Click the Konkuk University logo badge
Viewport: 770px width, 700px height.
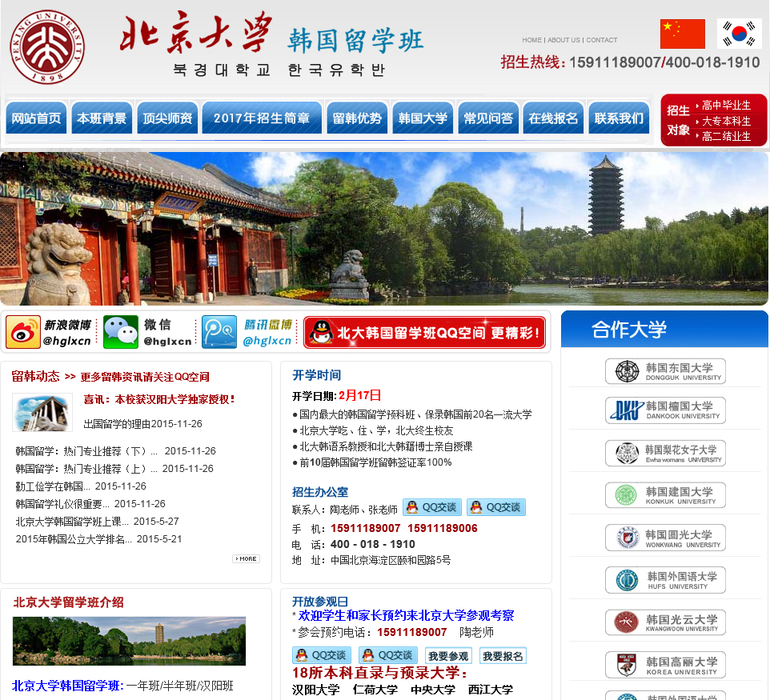(x=665, y=495)
